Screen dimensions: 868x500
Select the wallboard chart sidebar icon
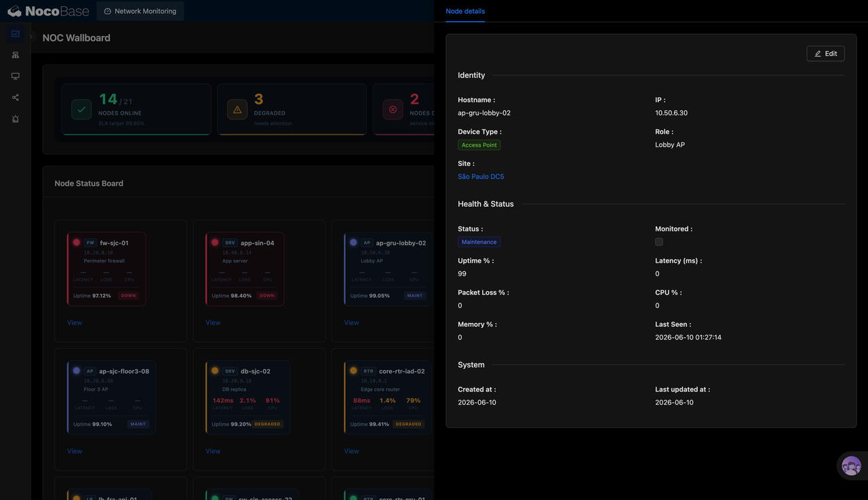pyautogui.click(x=15, y=34)
